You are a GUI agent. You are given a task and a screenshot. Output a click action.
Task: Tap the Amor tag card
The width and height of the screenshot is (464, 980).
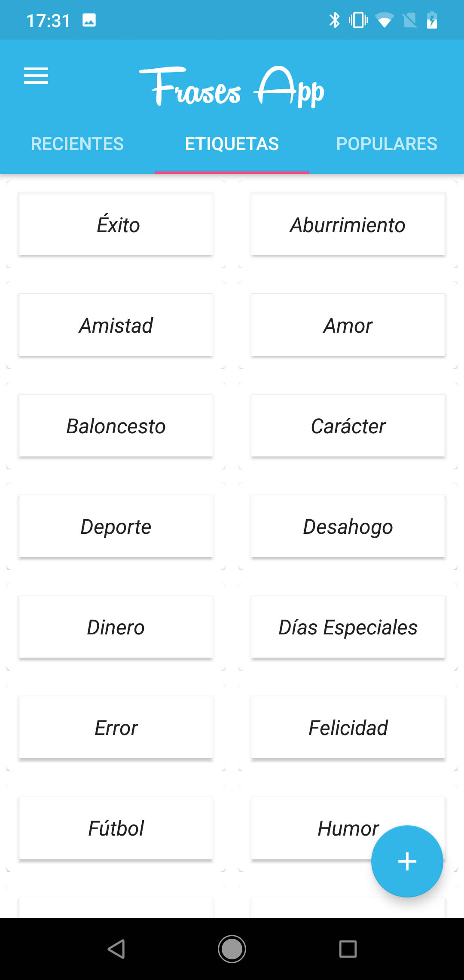(x=348, y=325)
